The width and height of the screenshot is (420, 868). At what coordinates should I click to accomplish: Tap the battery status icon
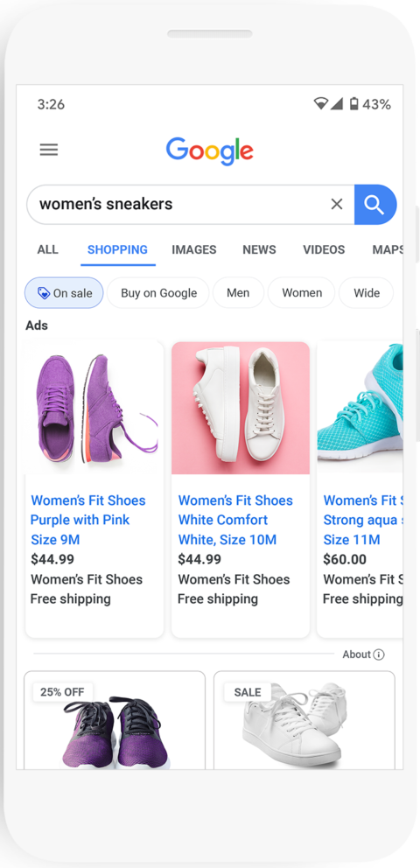(x=353, y=103)
